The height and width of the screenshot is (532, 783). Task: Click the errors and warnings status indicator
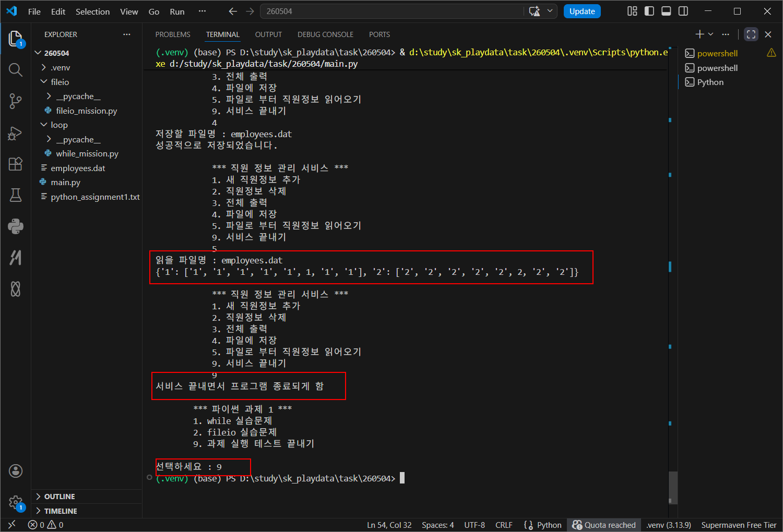point(46,525)
